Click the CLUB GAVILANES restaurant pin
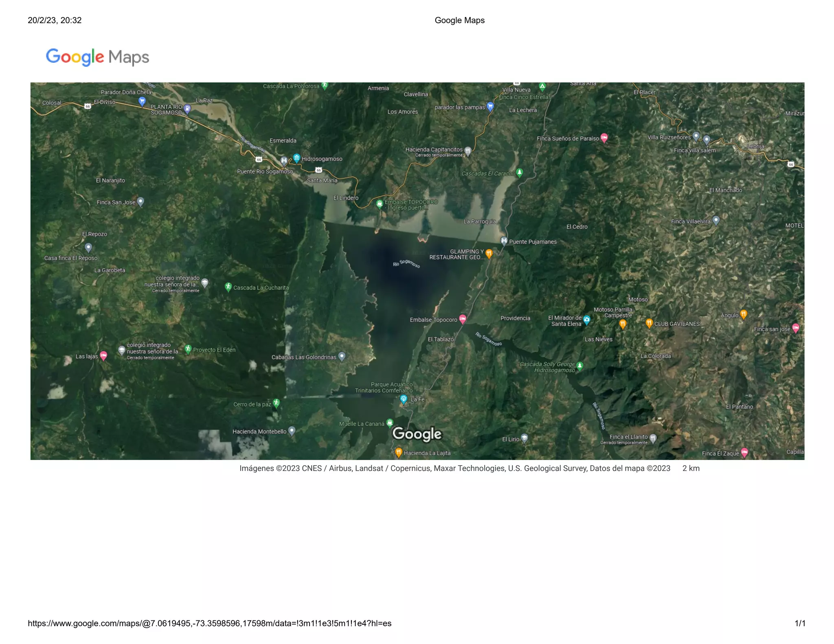Viewport: 834px width, 644px height. [650, 323]
